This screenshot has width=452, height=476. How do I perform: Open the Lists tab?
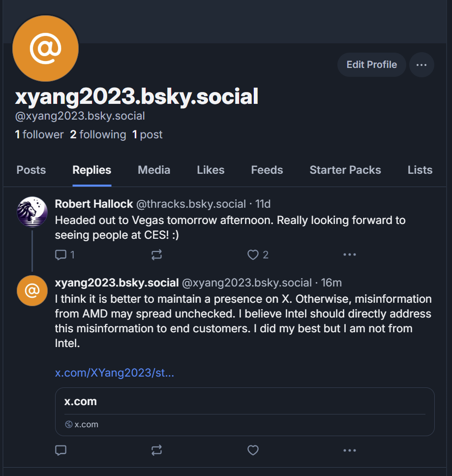(x=420, y=170)
